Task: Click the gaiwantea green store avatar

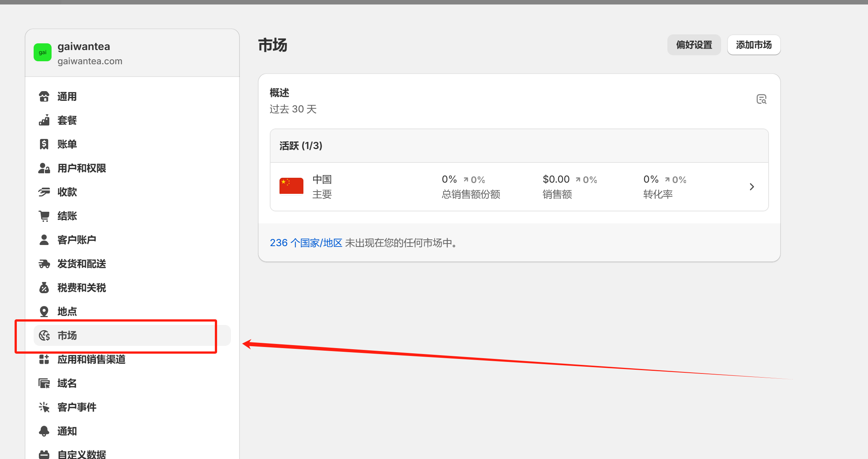Action: (43, 52)
